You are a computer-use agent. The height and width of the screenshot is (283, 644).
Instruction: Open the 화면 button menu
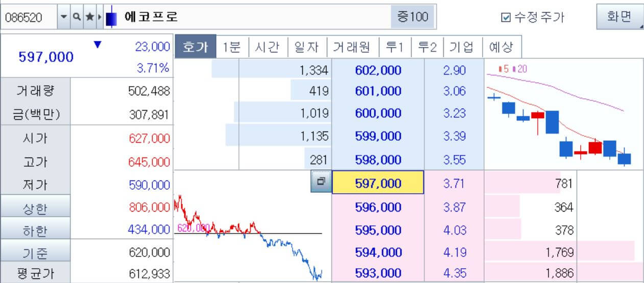pos(619,17)
